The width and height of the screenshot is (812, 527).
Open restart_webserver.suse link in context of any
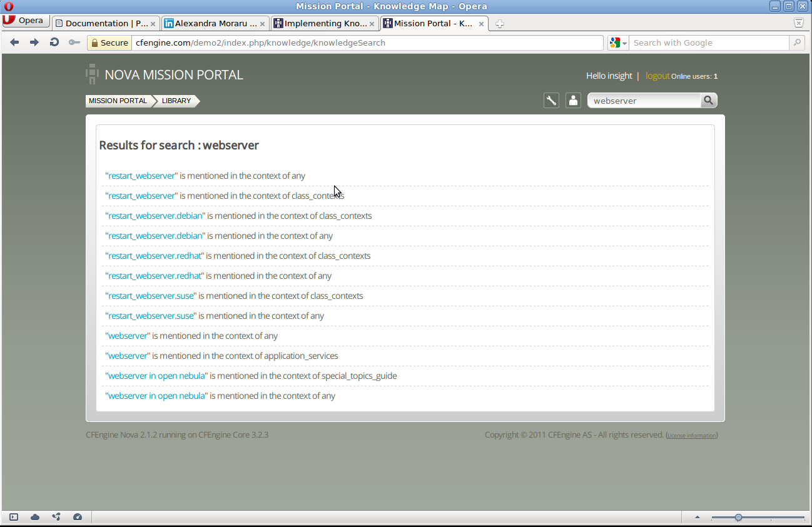151,316
